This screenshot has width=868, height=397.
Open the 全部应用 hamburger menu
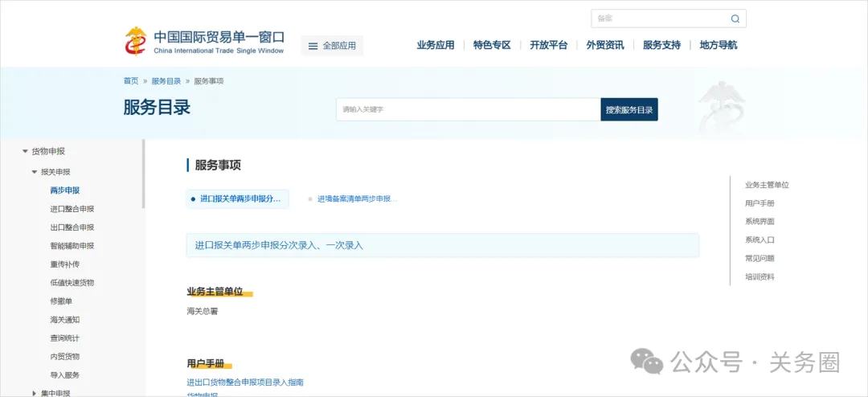[332, 46]
